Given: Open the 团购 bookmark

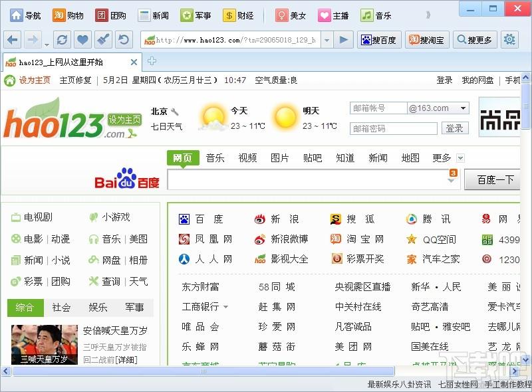Looking at the screenshot, I should 110,15.
